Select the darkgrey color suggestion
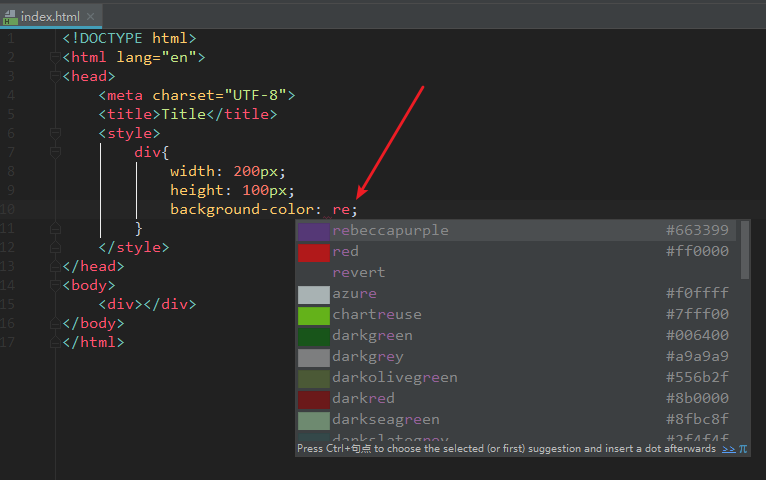This screenshot has width=766, height=480. (517, 356)
